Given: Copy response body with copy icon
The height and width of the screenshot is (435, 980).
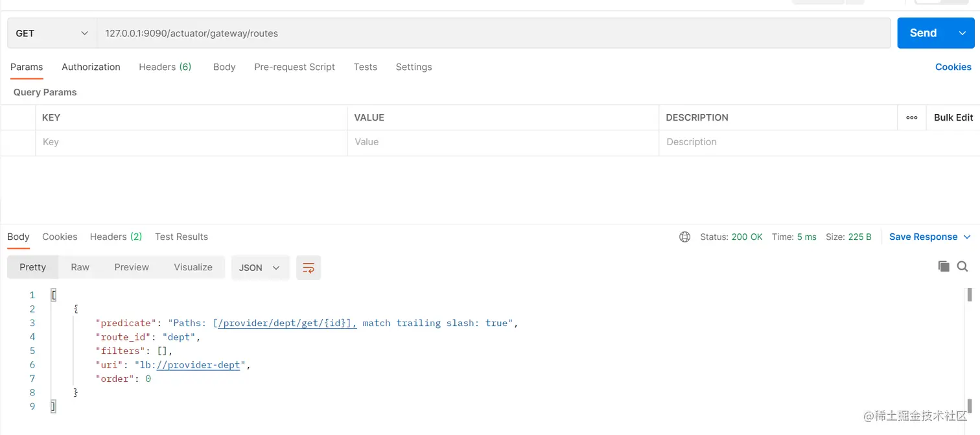Looking at the screenshot, I should pyautogui.click(x=944, y=266).
